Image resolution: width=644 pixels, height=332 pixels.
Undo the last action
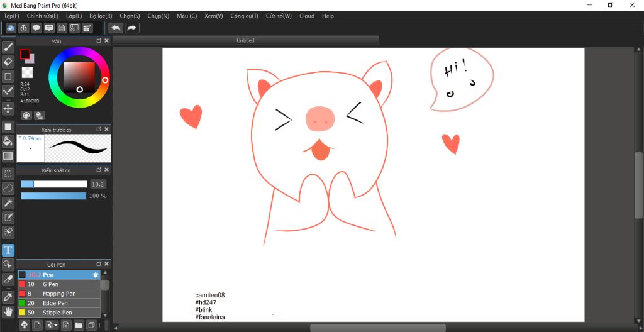pyautogui.click(x=116, y=28)
